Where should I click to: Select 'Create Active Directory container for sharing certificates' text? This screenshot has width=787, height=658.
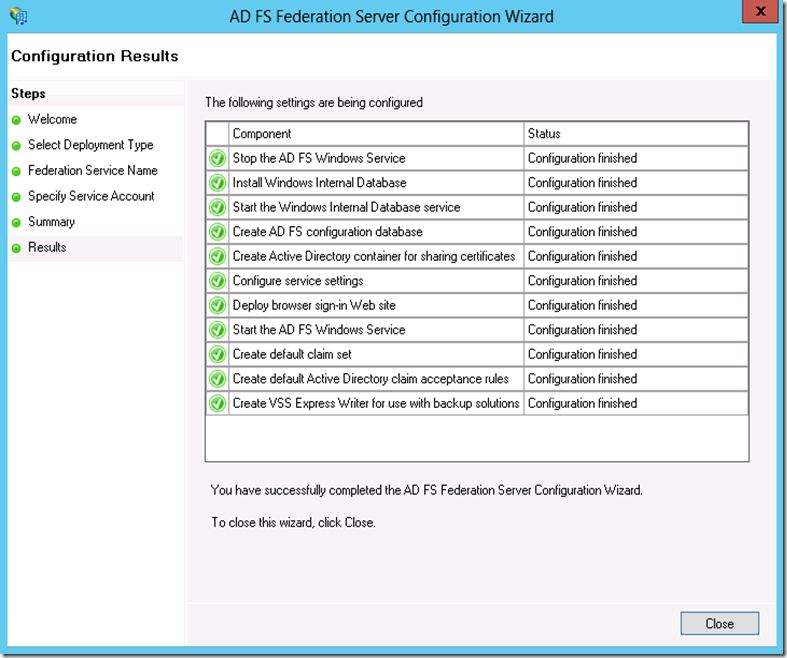(373, 256)
